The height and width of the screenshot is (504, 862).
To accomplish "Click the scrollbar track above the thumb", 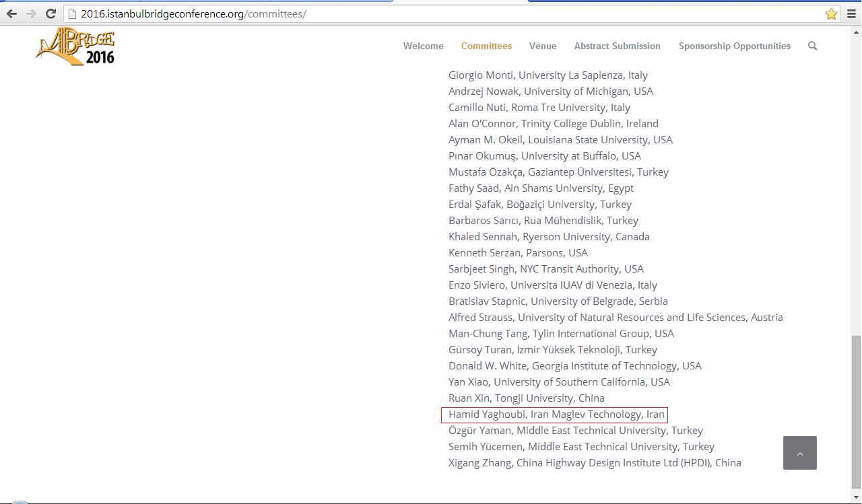I will click(x=856, y=182).
